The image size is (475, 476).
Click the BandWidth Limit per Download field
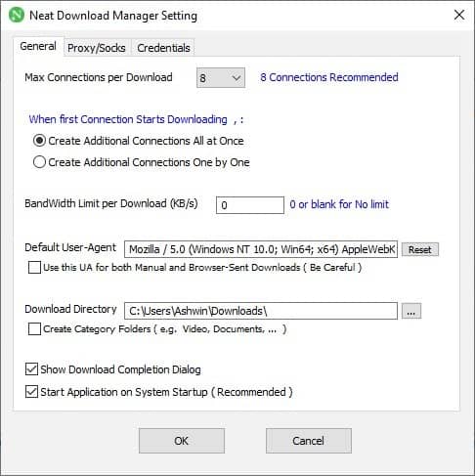coord(250,205)
